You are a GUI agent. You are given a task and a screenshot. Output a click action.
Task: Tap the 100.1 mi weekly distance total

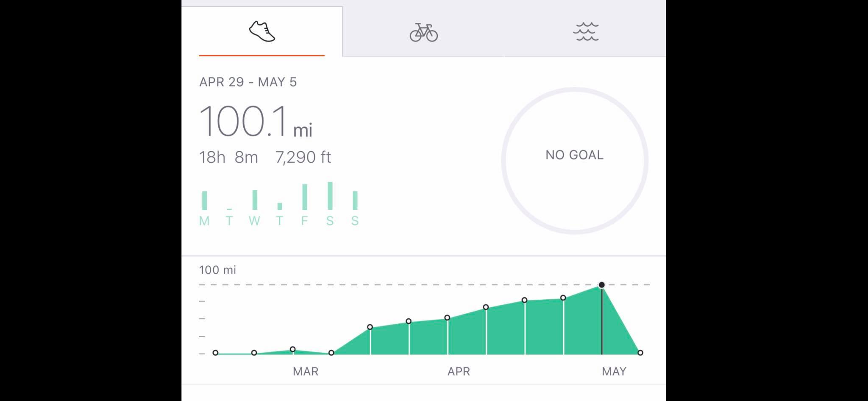[x=256, y=122]
